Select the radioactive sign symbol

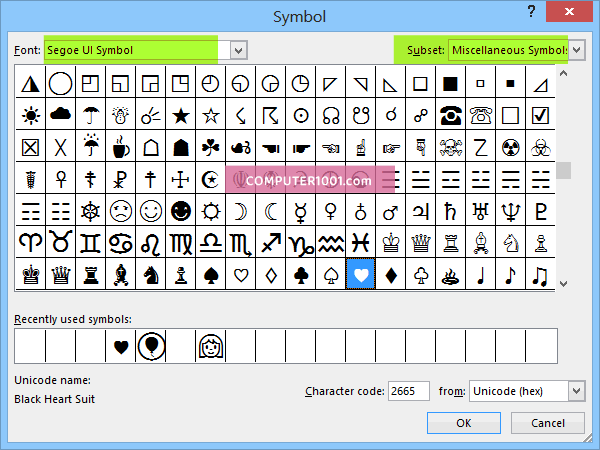click(510, 147)
